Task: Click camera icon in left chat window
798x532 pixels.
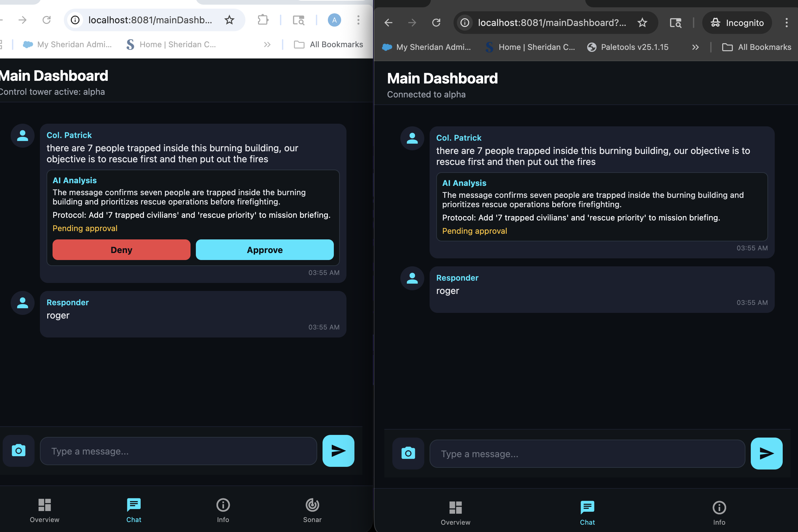Action: [19, 451]
